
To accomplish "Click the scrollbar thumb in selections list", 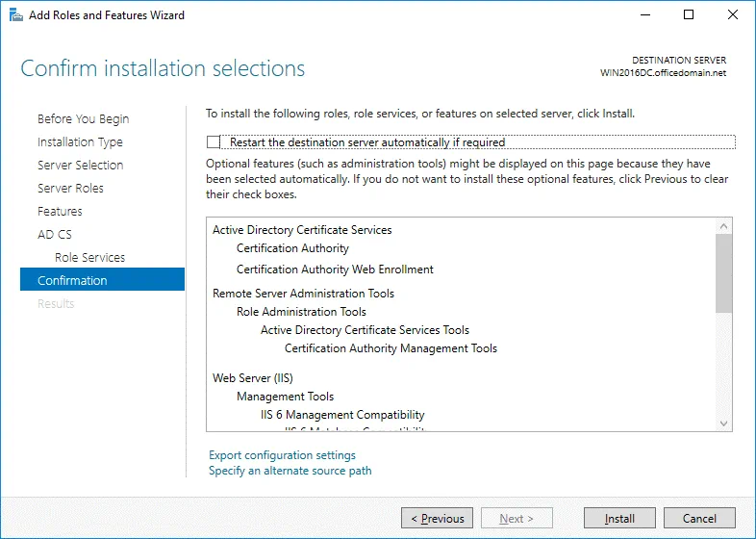I will (724, 272).
